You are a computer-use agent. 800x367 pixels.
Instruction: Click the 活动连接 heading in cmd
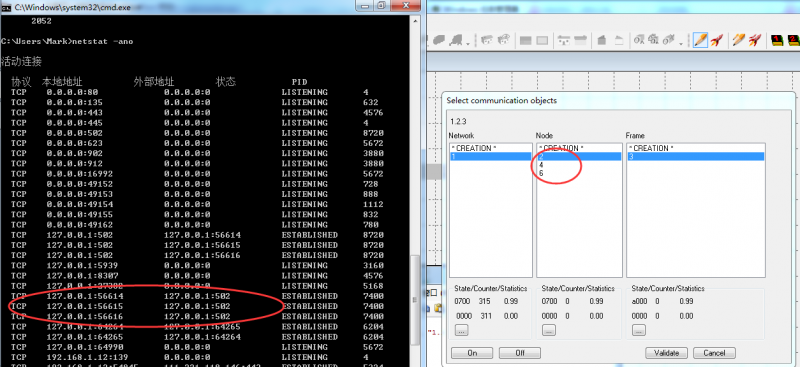[21, 61]
